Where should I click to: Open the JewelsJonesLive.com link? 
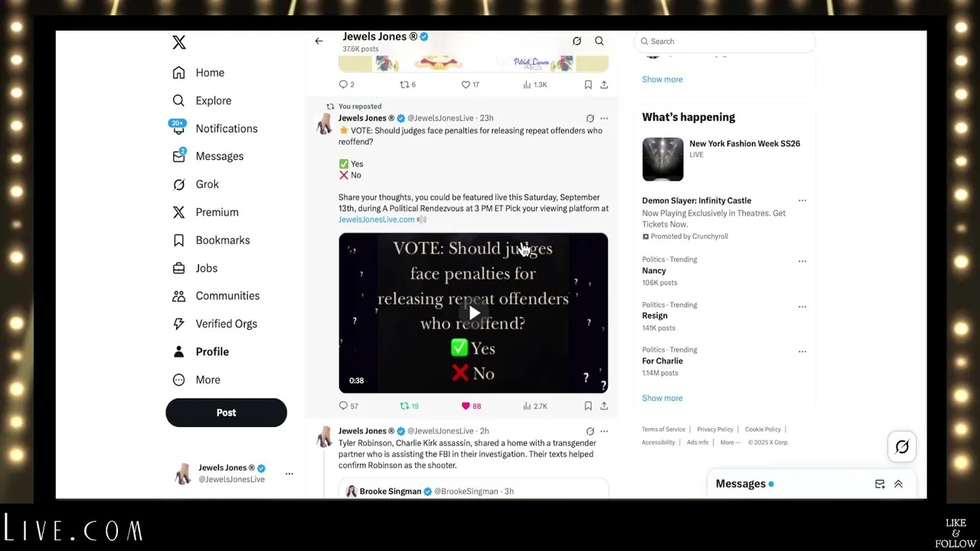(x=376, y=220)
